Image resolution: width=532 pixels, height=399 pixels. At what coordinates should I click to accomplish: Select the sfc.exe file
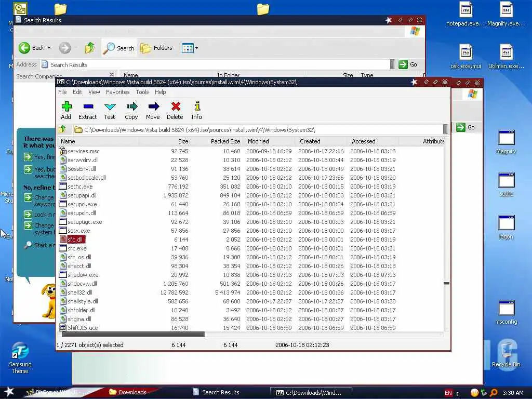coord(77,248)
